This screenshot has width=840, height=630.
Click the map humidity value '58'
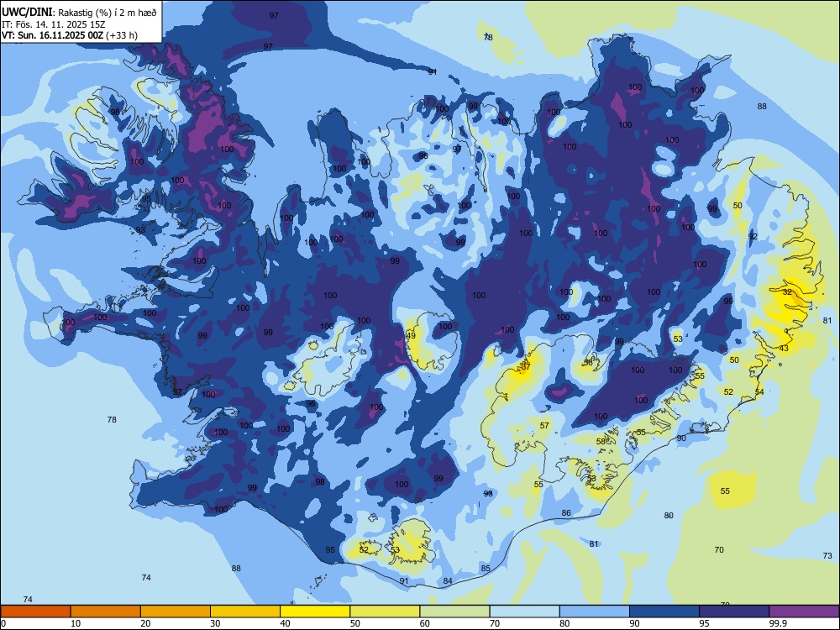pos(601,442)
